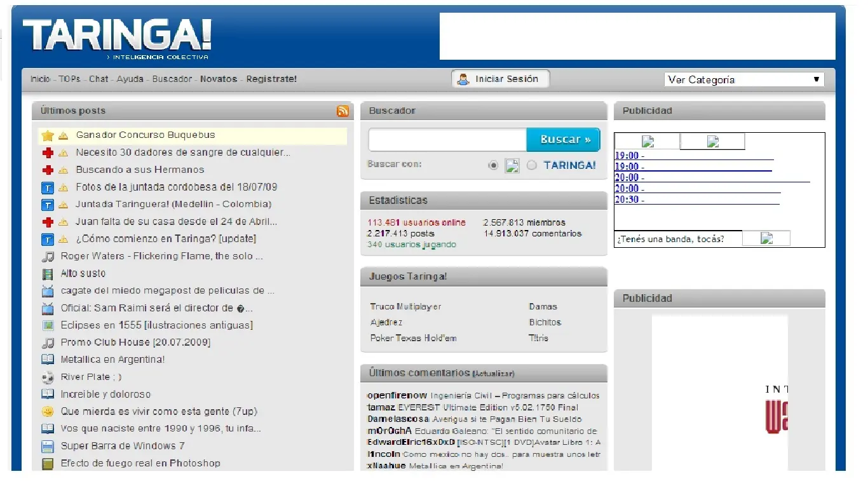
Task: Click the 340 usuarios jugando statistic
Action: 412,245
